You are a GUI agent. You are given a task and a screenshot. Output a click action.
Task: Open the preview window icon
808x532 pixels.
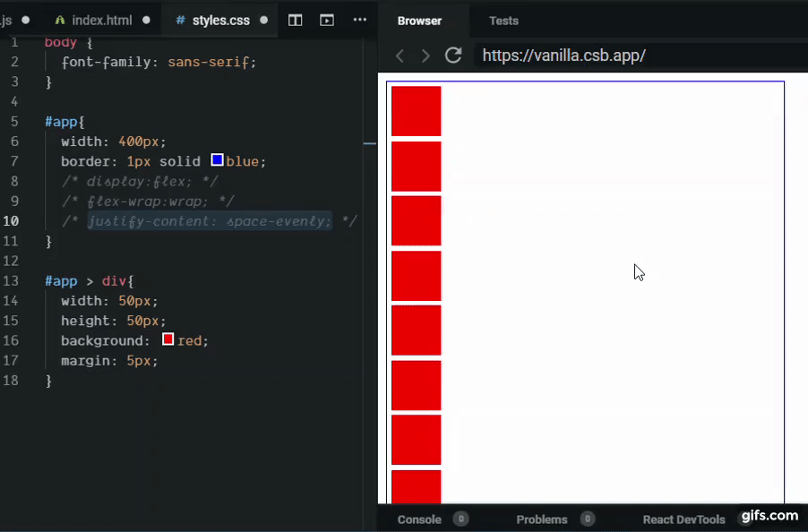click(x=326, y=20)
